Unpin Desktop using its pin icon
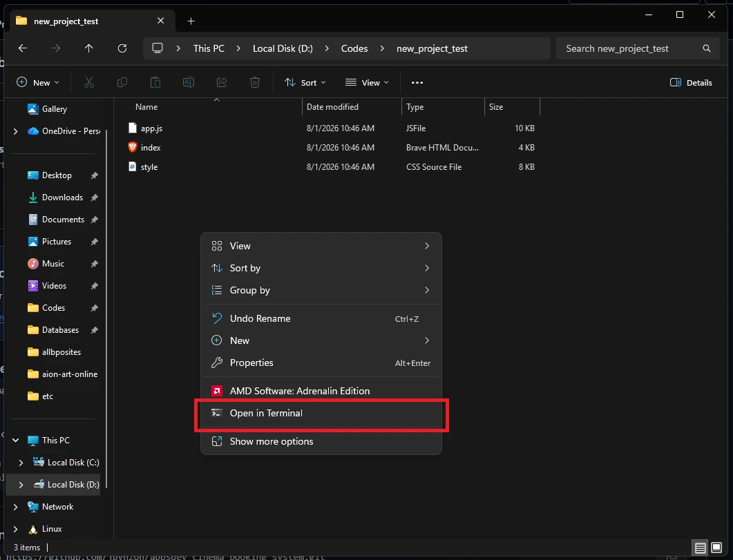The image size is (733, 560). [x=94, y=175]
